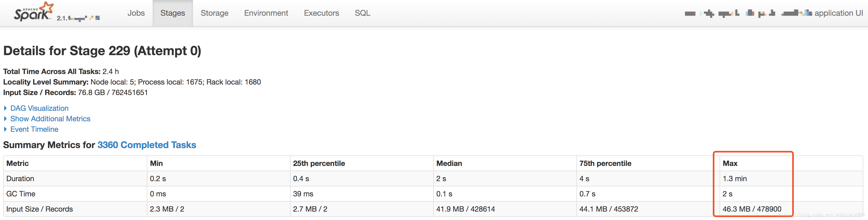Click the Median column header
Viewport: 868px width, 220px height.
(449, 163)
